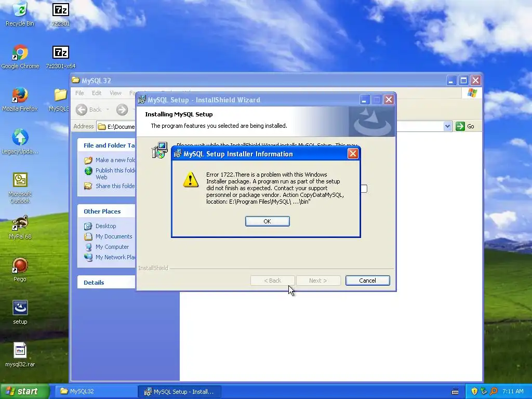This screenshot has height=399, width=532.
Task: Expand the address bar dropdown arrow
Action: click(x=447, y=126)
